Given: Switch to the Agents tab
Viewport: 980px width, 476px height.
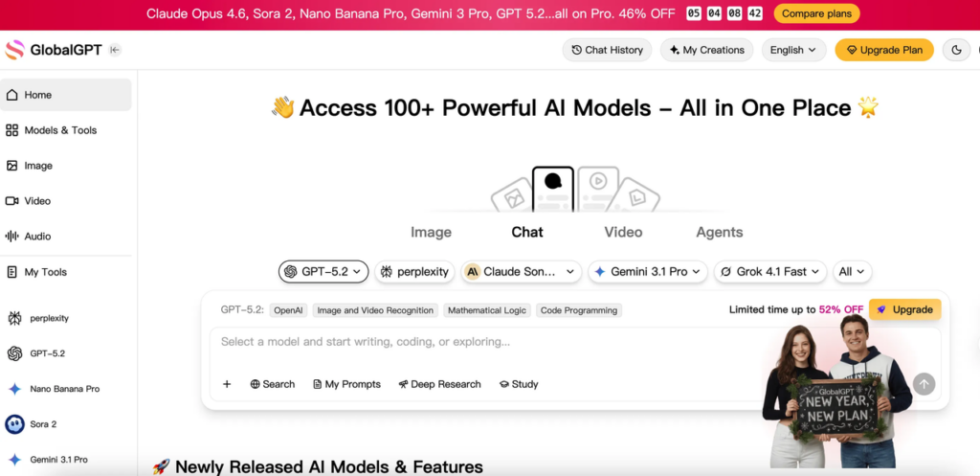Looking at the screenshot, I should coord(719,232).
